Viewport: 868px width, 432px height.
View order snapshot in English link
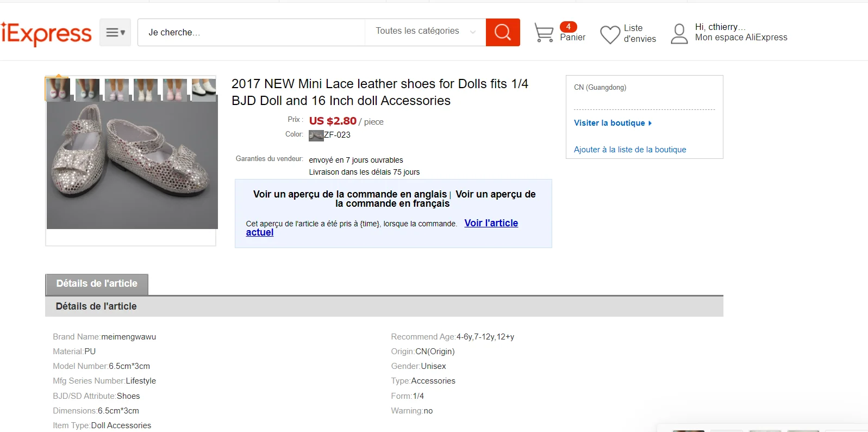click(350, 194)
